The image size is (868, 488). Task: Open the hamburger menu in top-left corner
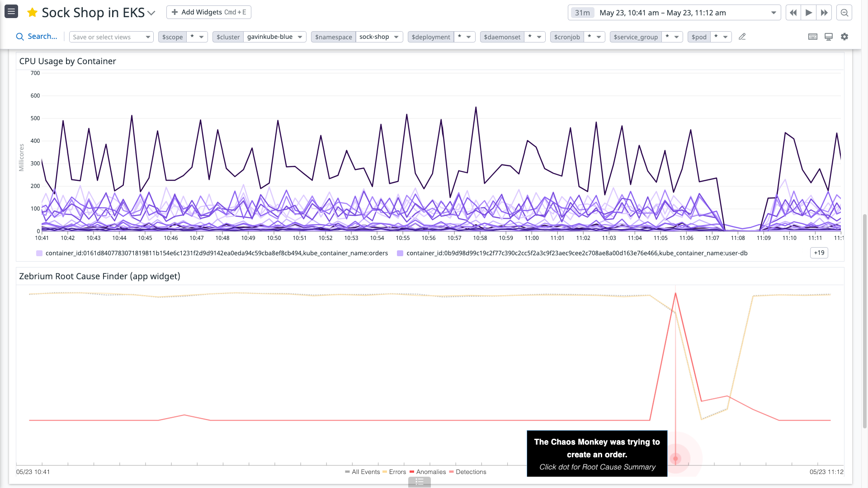click(11, 11)
